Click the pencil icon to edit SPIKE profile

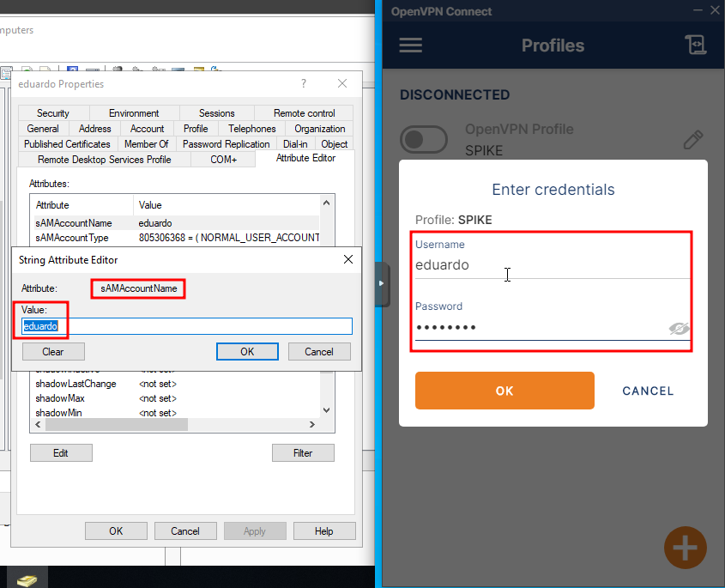[x=693, y=139]
